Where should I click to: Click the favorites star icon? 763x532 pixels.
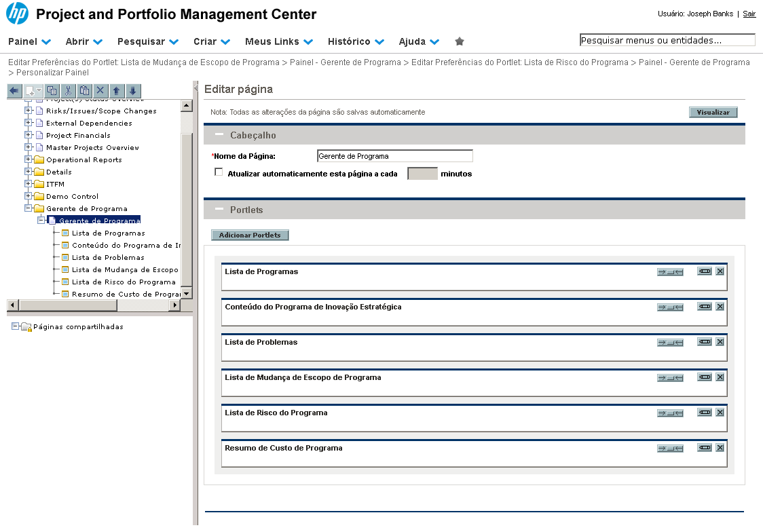[x=460, y=41]
